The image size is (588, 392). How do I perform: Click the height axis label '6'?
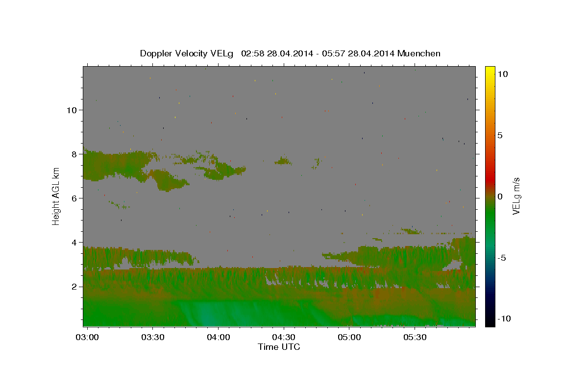pos(75,198)
